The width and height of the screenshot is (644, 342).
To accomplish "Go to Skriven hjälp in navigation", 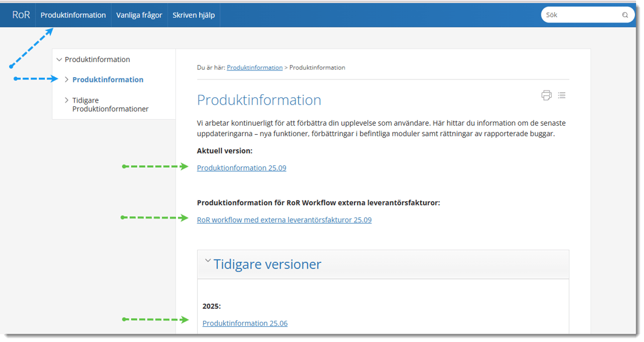I will [x=194, y=15].
